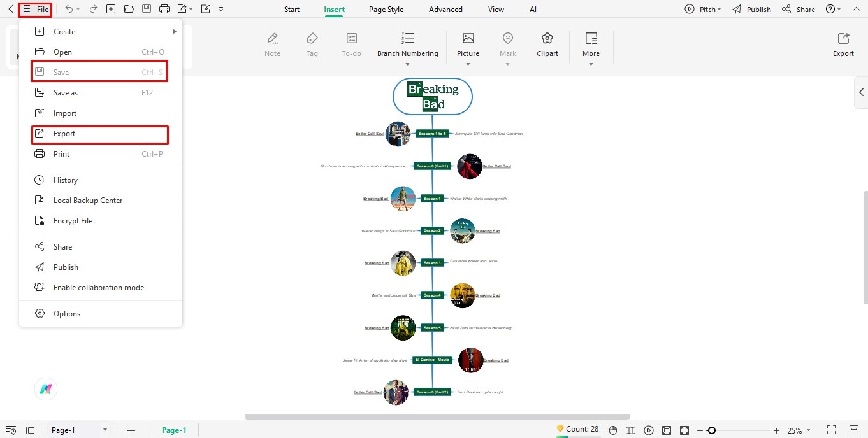Select Export from the File menu

click(100, 134)
